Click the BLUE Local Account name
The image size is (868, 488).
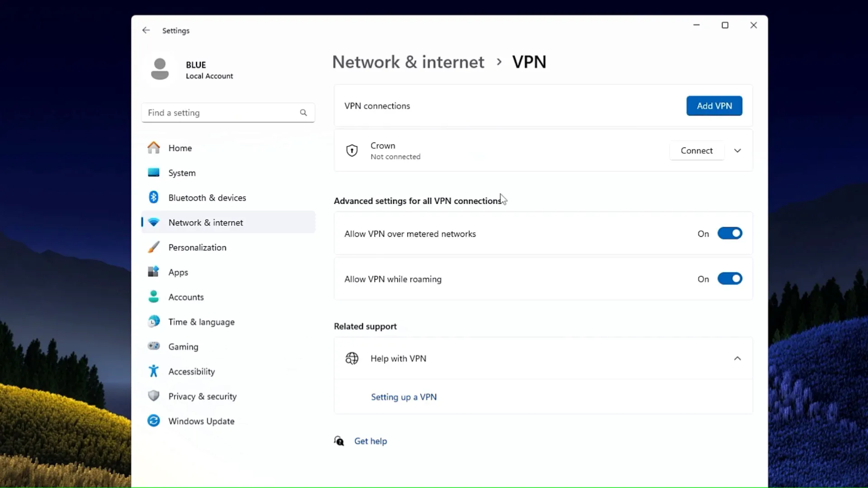point(209,70)
